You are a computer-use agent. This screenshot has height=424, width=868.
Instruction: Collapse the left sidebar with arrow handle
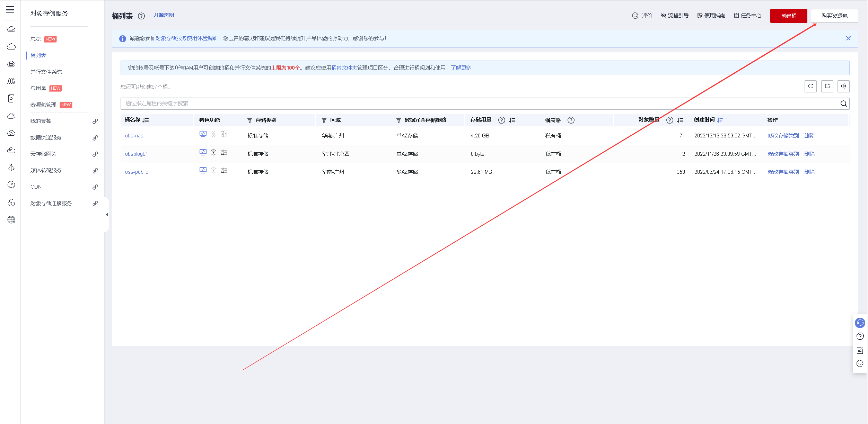107,215
